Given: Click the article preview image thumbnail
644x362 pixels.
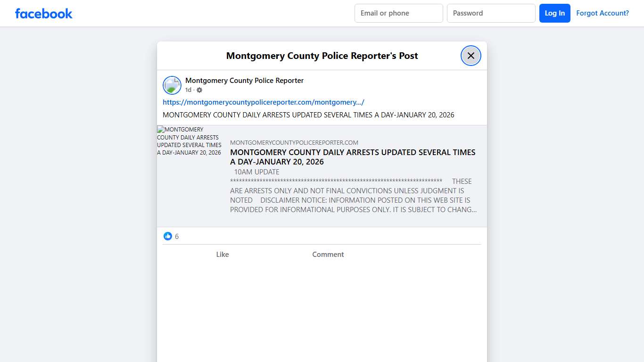Looking at the screenshot, I should [190, 141].
